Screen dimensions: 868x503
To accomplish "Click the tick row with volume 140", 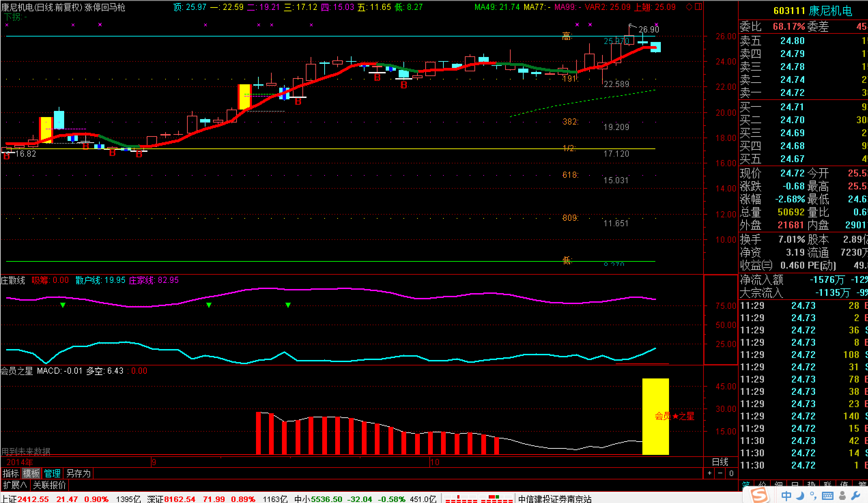I will (803, 416).
